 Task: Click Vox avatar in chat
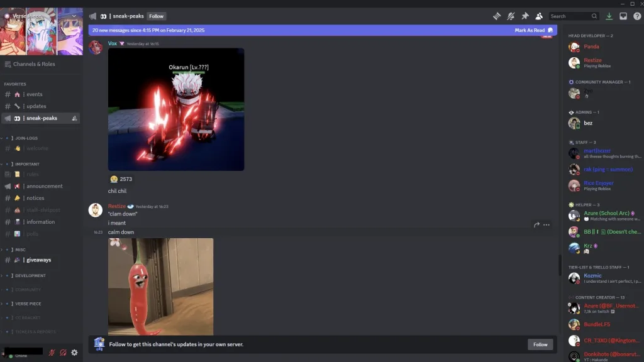96,47
